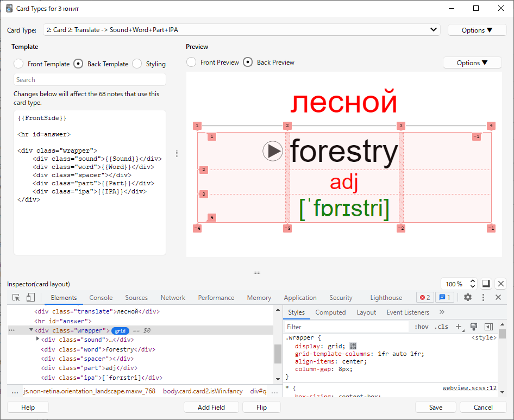Select the Front Template radio button
514x420 pixels.
tap(19, 64)
